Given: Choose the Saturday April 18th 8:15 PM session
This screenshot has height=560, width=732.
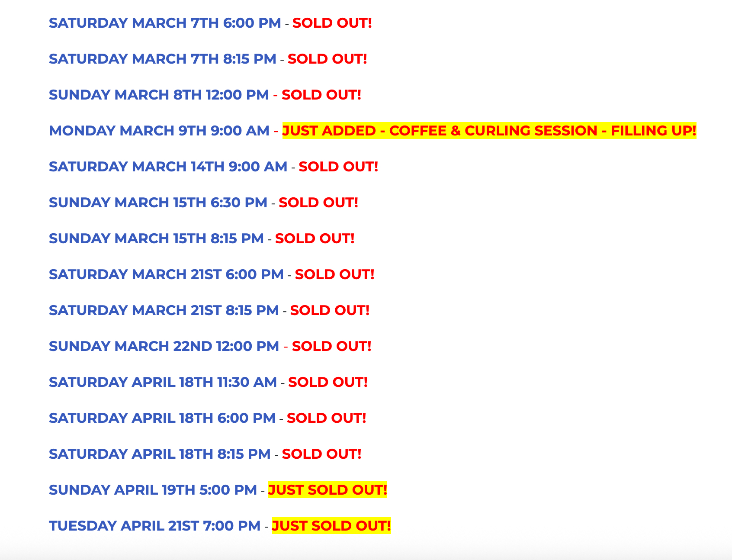Looking at the screenshot, I should coord(160,454).
